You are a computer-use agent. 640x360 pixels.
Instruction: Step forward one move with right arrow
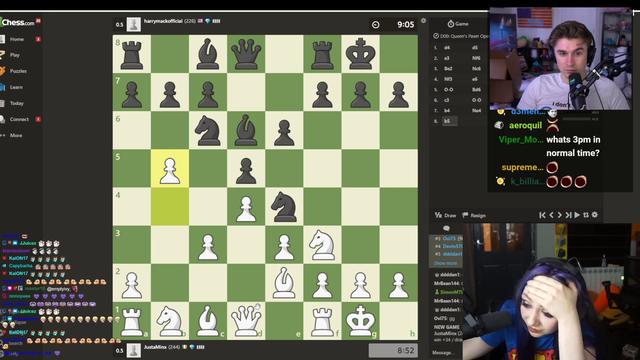[560, 215]
